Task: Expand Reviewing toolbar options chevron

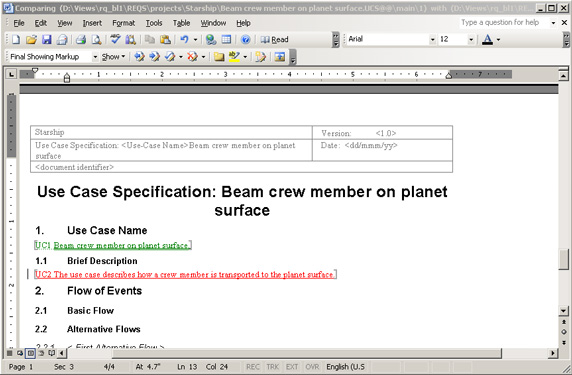Action: 293,57
